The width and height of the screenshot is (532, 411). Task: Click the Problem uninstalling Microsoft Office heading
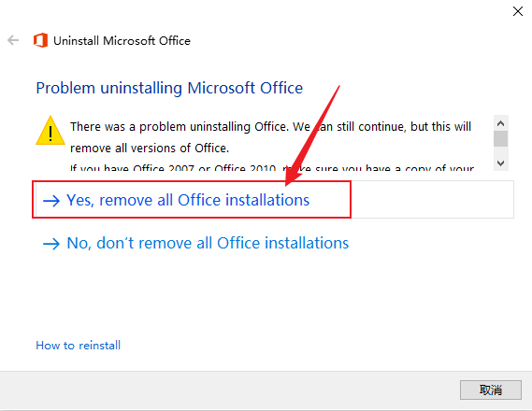pos(169,88)
